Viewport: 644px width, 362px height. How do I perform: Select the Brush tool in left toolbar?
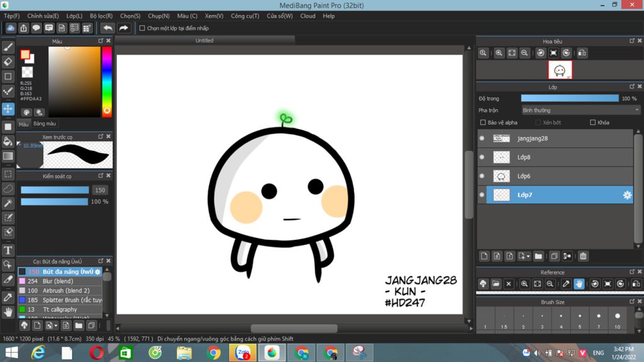coord(8,47)
